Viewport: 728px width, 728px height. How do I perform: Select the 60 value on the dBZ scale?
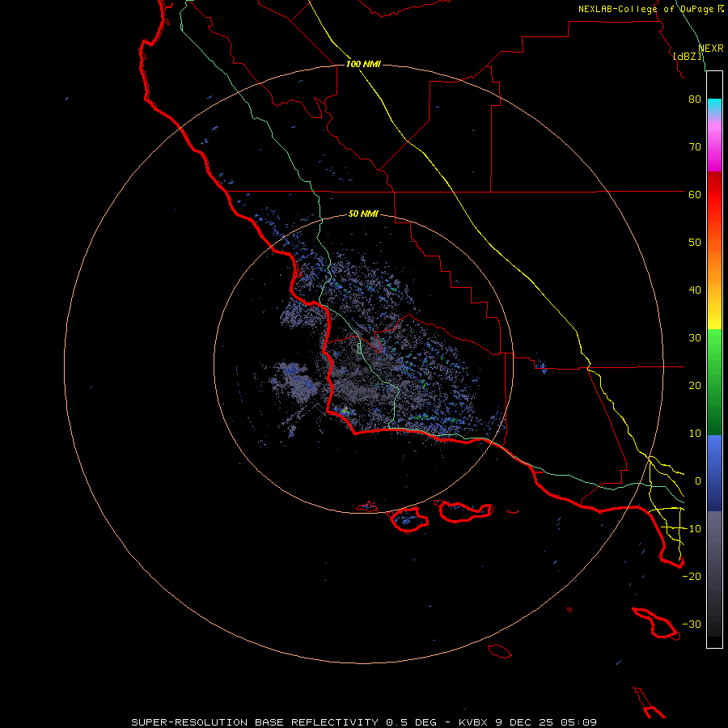click(x=695, y=194)
